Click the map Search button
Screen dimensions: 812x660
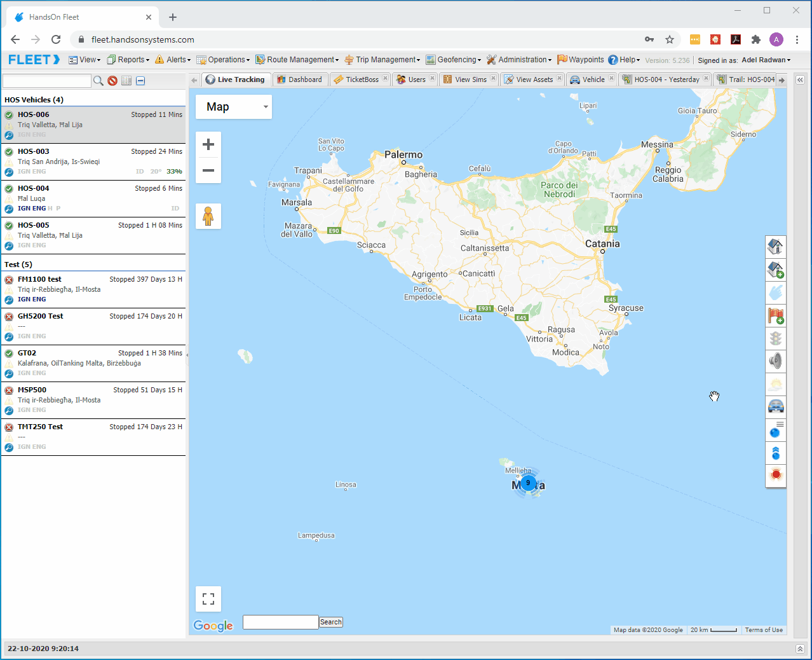[x=331, y=622]
